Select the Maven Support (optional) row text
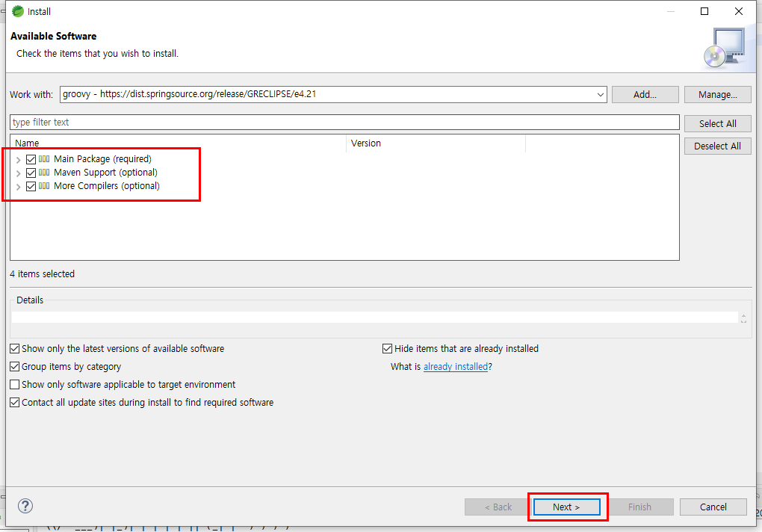762x532 pixels. (x=105, y=173)
